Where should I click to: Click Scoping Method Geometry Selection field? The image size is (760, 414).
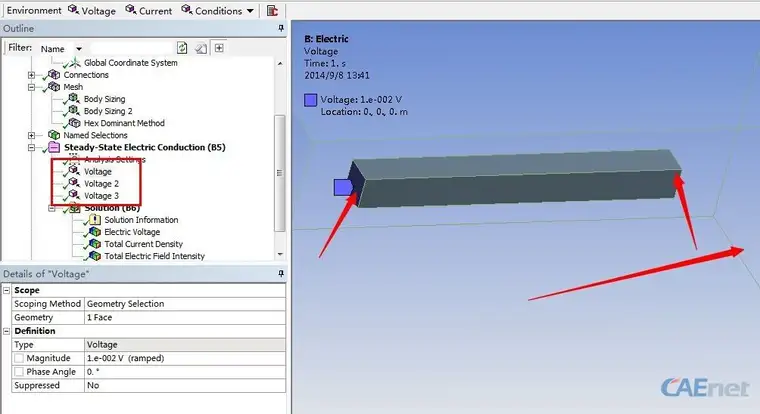185,304
